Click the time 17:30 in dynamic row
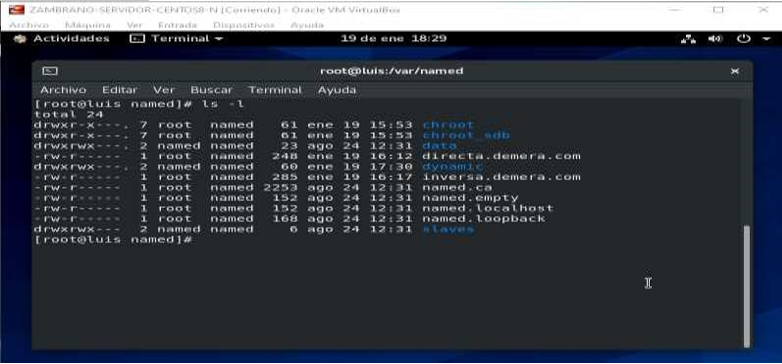Viewport: 782px width, 364px height. tap(391, 167)
